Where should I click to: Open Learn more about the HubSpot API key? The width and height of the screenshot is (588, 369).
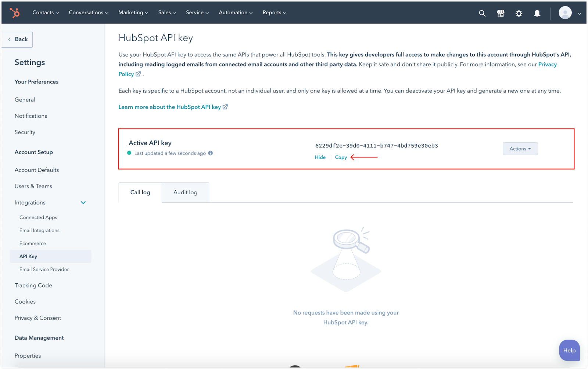(173, 107)
